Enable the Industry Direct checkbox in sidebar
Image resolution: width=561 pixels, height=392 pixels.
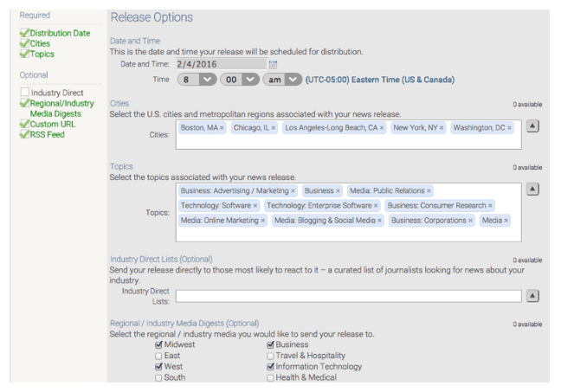pos(25,93)
